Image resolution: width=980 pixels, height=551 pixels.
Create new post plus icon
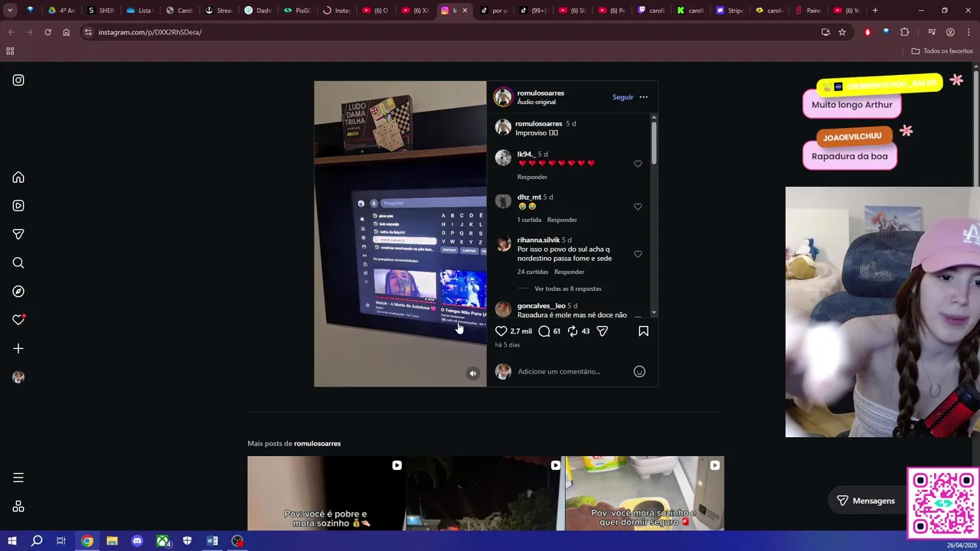[18, 349]
